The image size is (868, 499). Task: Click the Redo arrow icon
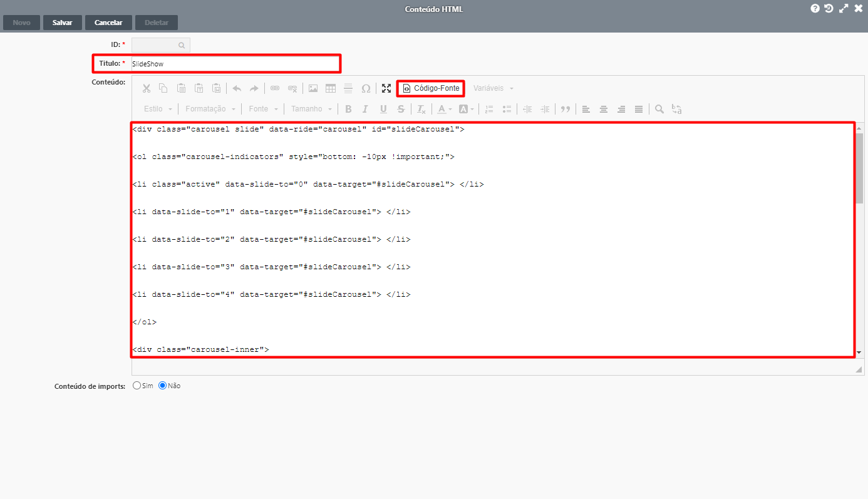254,88
